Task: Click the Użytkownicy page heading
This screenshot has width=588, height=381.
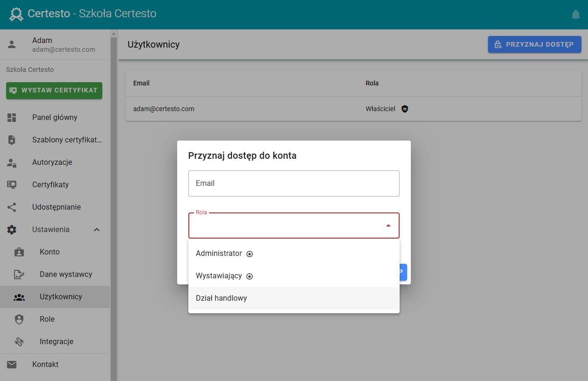Action: click(153, 45)
